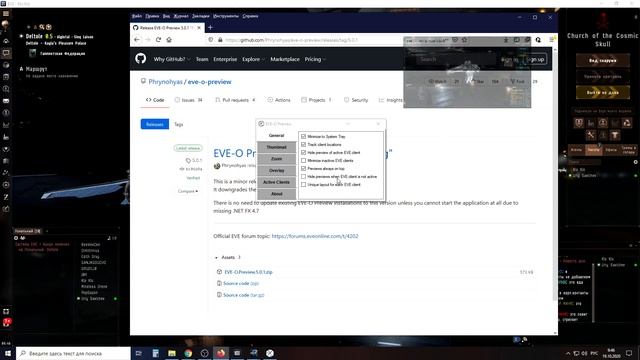640x360 pixels.
Task: Go back in Firefox browser
Action: click(x=137, y=40)
